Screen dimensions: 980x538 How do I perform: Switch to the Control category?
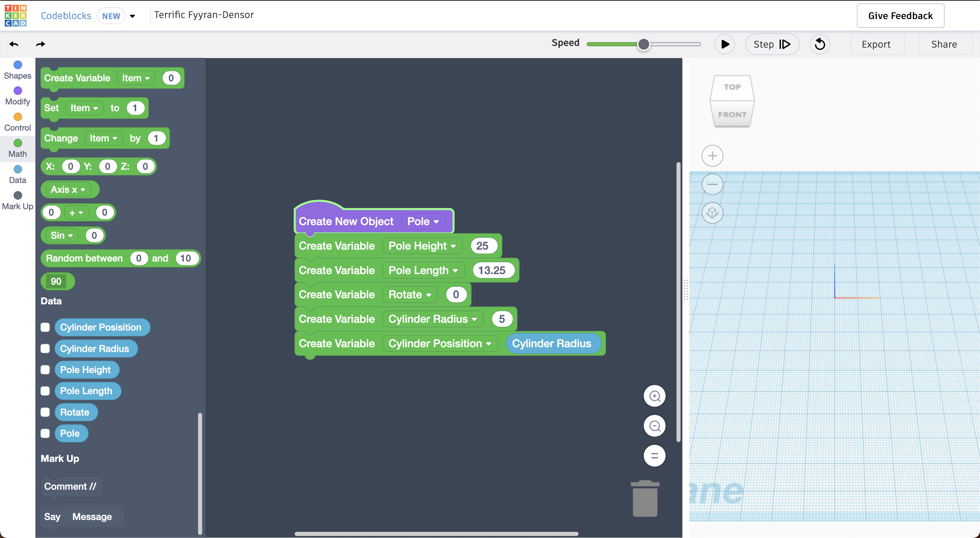click(x=17, y=122)
